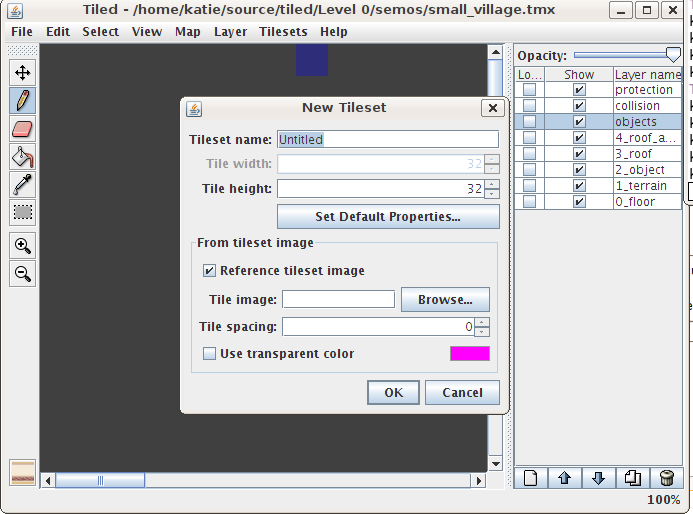Click Set Default Properties button
This screenshot has width=693, height=514.
tap(388, 217)
